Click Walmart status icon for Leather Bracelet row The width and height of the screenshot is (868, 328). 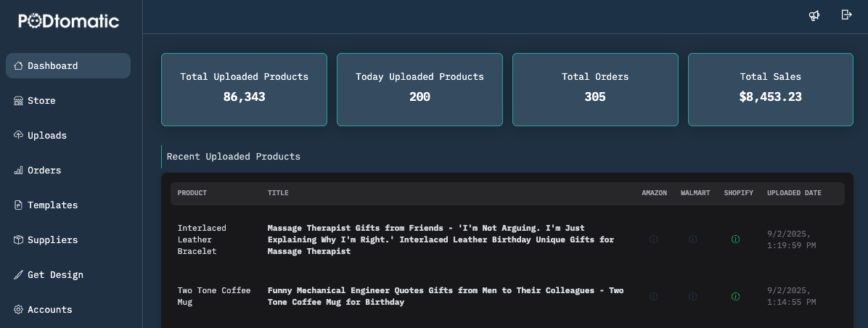(692, 239)
